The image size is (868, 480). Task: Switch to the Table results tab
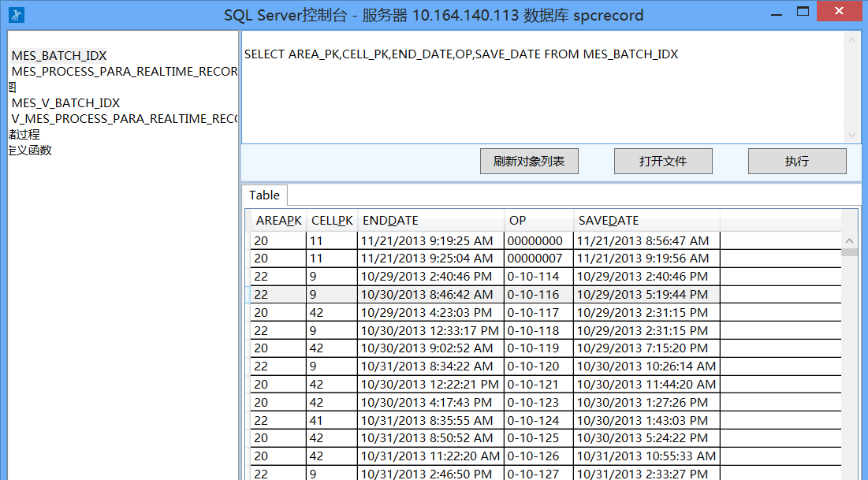point(265,195)
